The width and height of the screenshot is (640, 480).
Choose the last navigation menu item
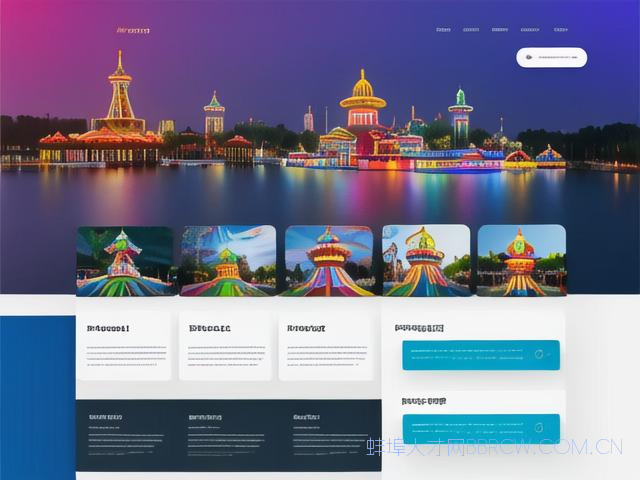(561, 30)
